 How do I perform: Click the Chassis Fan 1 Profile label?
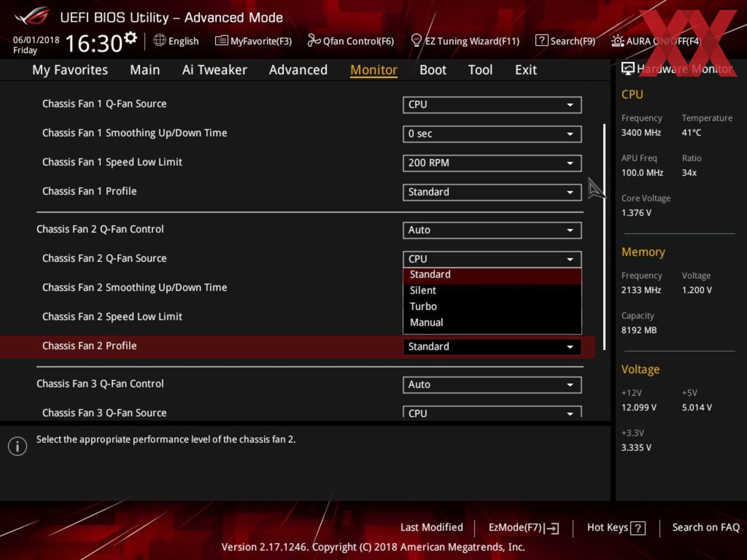tap(90, 191)
